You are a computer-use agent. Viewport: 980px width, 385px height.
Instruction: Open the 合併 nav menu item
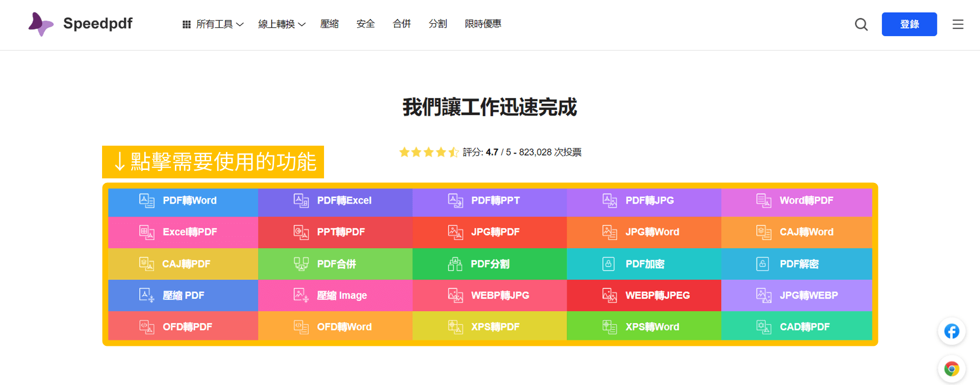click(x=402, y=24)
